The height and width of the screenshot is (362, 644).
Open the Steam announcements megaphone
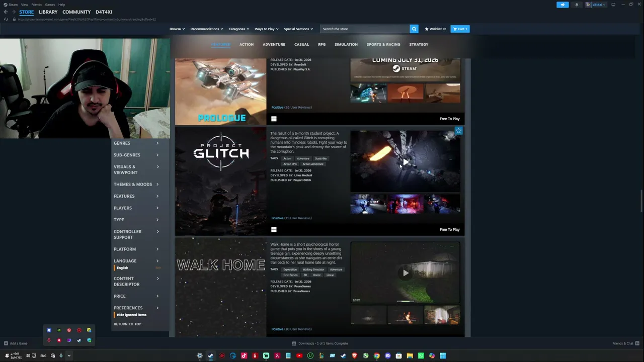[x=562, y=5]
